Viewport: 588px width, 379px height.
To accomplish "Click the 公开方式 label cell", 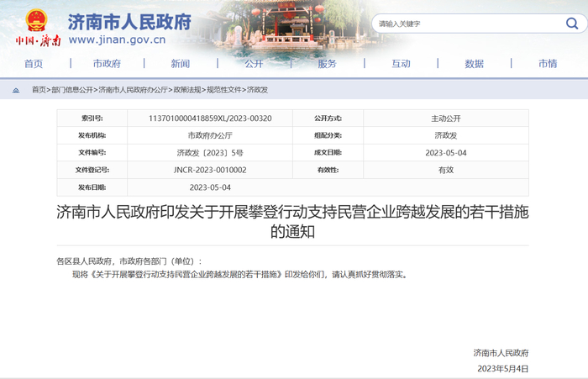I will pos(328,118).
